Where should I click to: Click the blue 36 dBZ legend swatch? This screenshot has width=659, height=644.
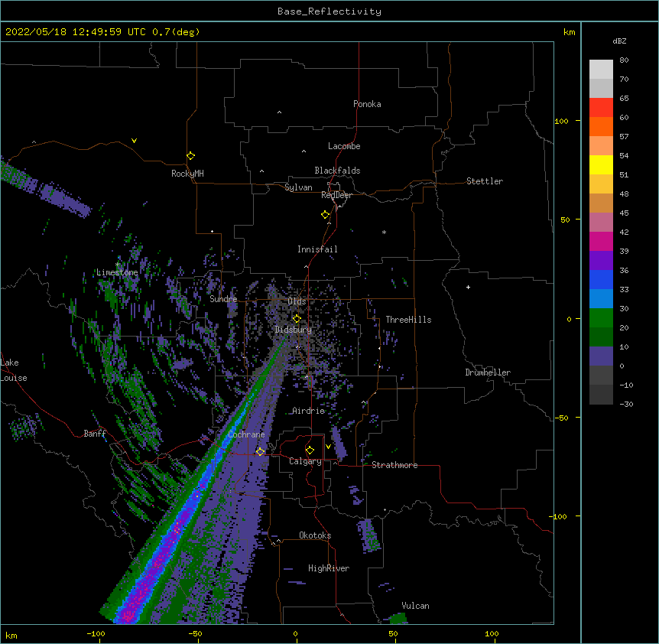pos(601,279)
